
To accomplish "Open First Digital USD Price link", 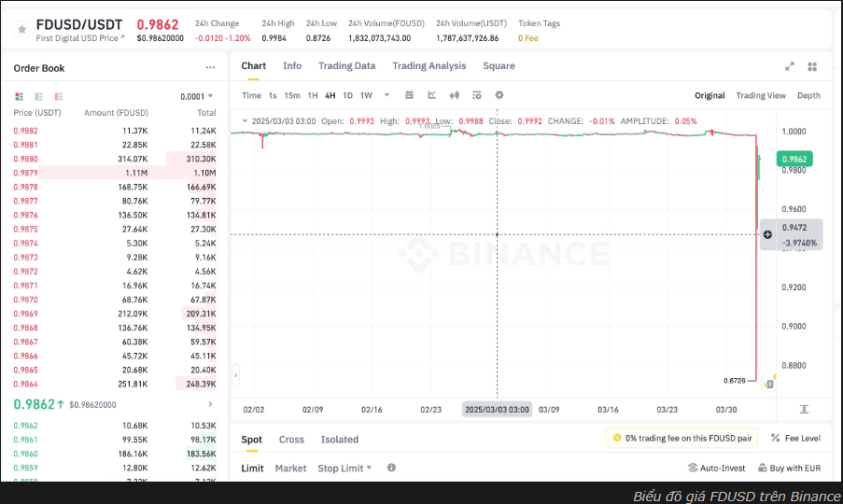I will point(80,38).
